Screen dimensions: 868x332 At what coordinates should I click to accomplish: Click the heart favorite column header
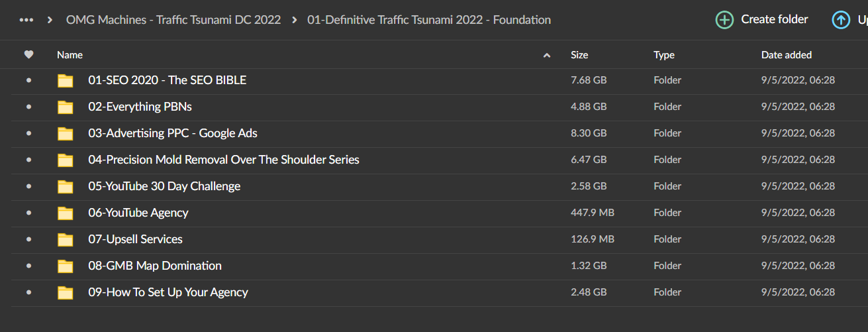point(28,55)
